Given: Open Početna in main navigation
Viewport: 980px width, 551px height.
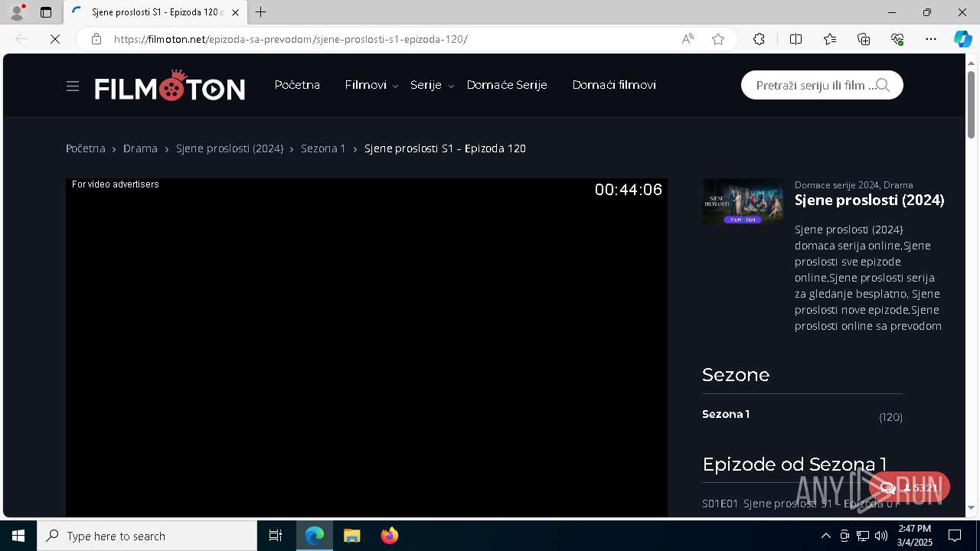Looking at the screenshot, I should point(297,85).
